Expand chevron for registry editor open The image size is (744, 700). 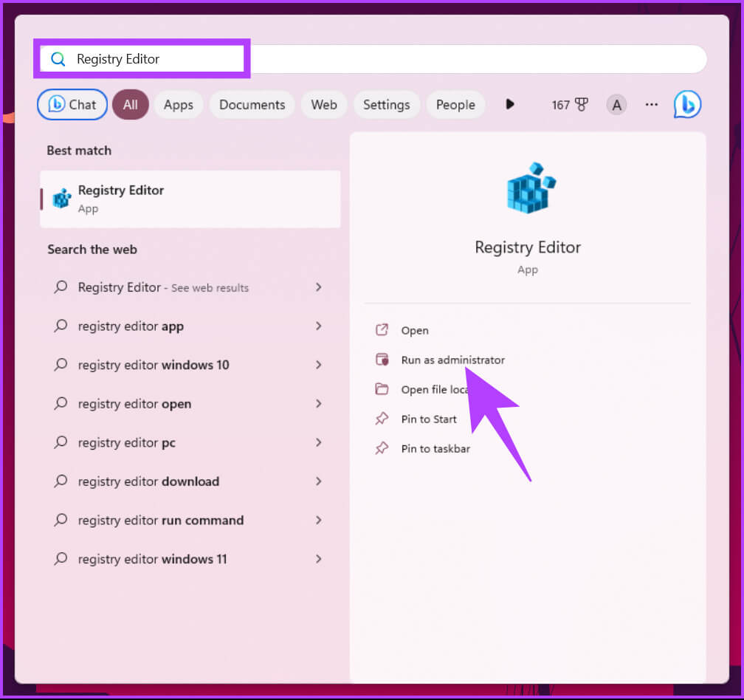tap(318, 404)
